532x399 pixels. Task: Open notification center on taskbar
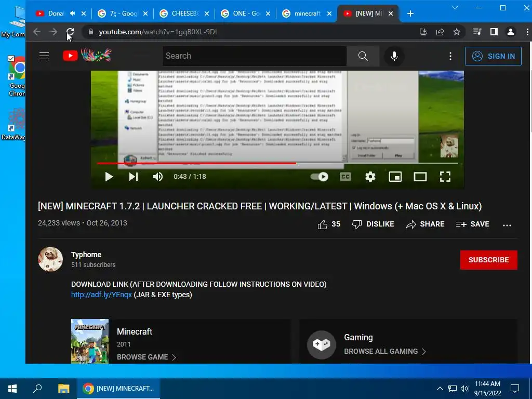tap(515, 389)
